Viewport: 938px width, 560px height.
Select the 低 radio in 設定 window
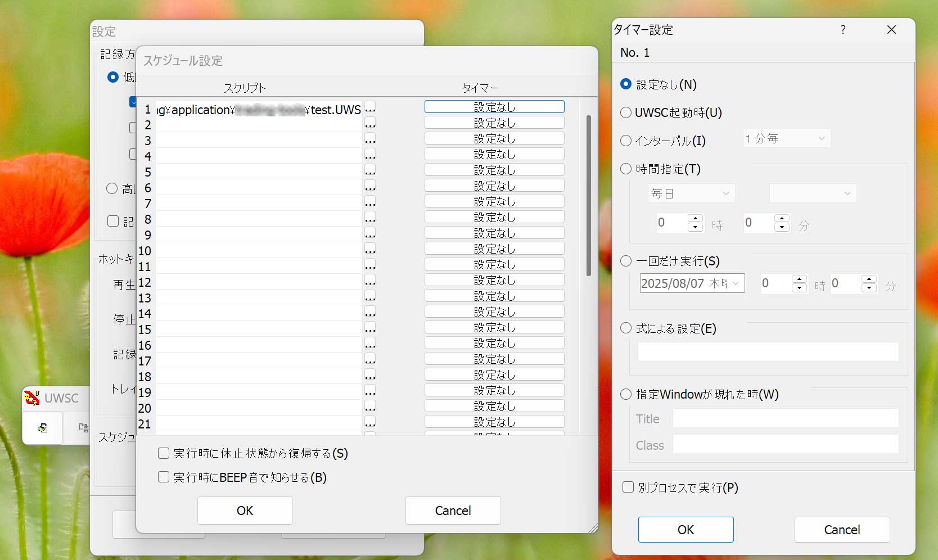point(112,77)
